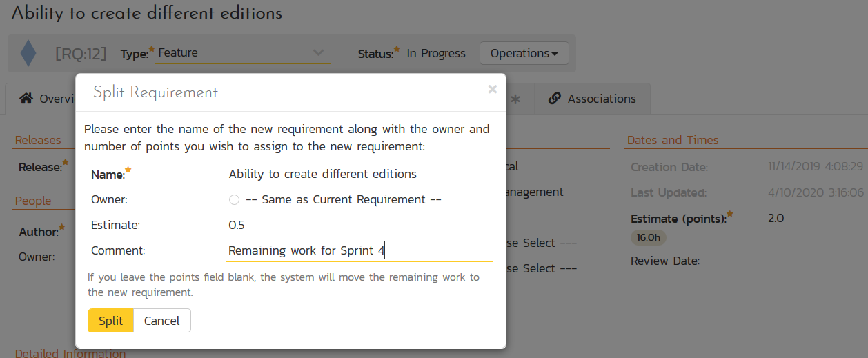The image size is (868, 358).
Task: Click the circular owner avatar icon
Action: pos(234,200)
